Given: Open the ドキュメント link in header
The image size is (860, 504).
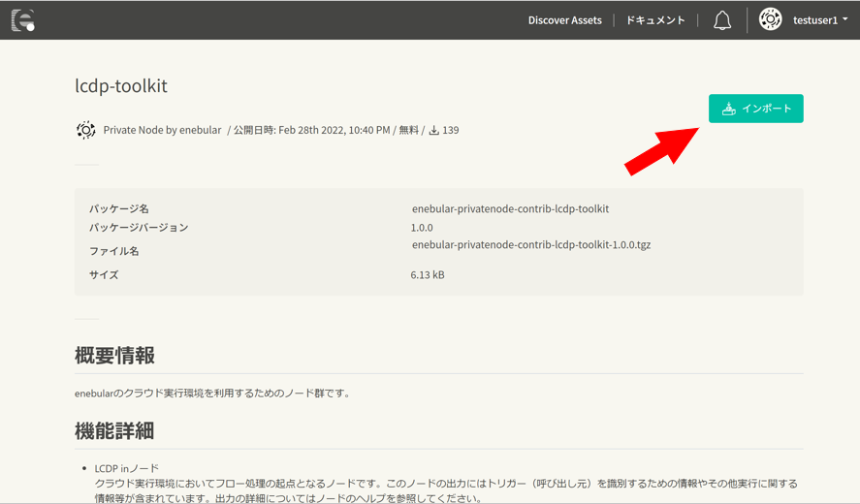Looking at the screenshot, I should [x=655, y=20].
